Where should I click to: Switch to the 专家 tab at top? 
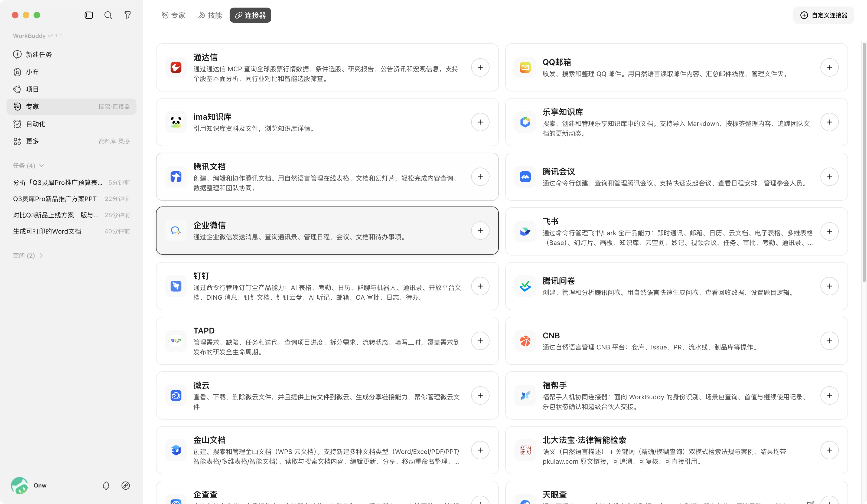point(173,15)
